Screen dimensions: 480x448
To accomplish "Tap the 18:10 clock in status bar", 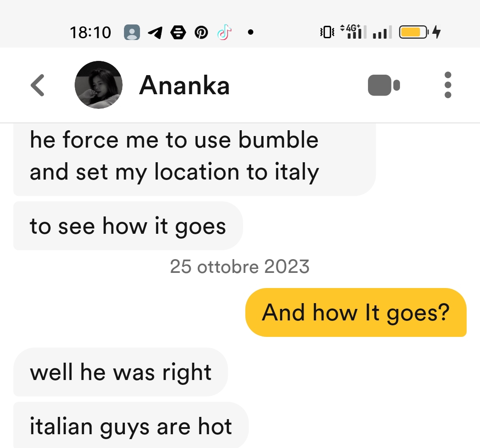I will pyautogui.click(x=90, y=32).
